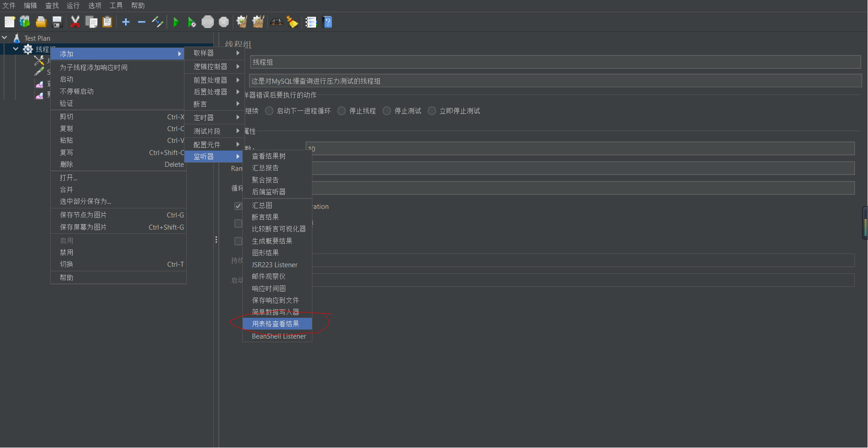Image resolution: width=868 pixels, height=448 pixels.
Task: Select 禁用 in the context menu
Action: coord(118,253)
